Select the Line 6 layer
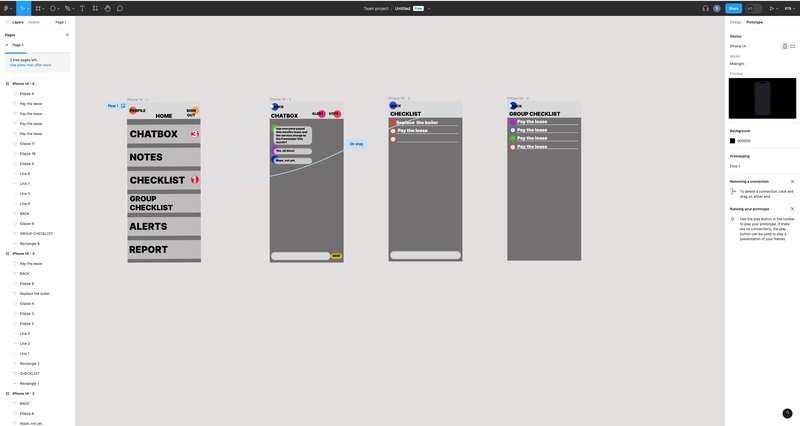This screenshot has width=800, height=426. coord(24,173)
